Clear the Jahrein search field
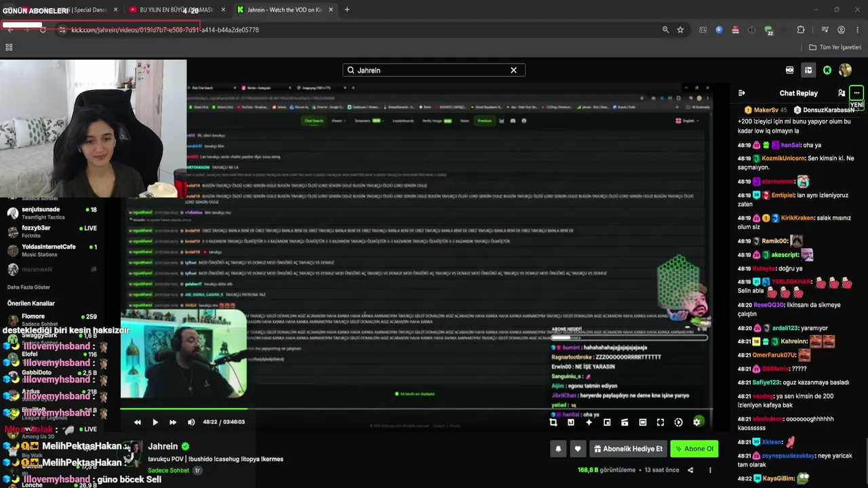The width and height of the screenshot is (868, 488). click(513, 70)
